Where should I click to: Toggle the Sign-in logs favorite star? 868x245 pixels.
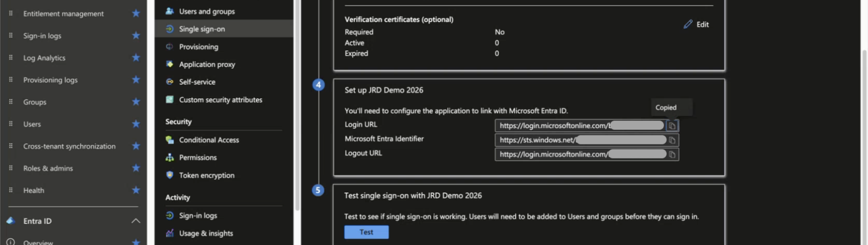(136, 35)
